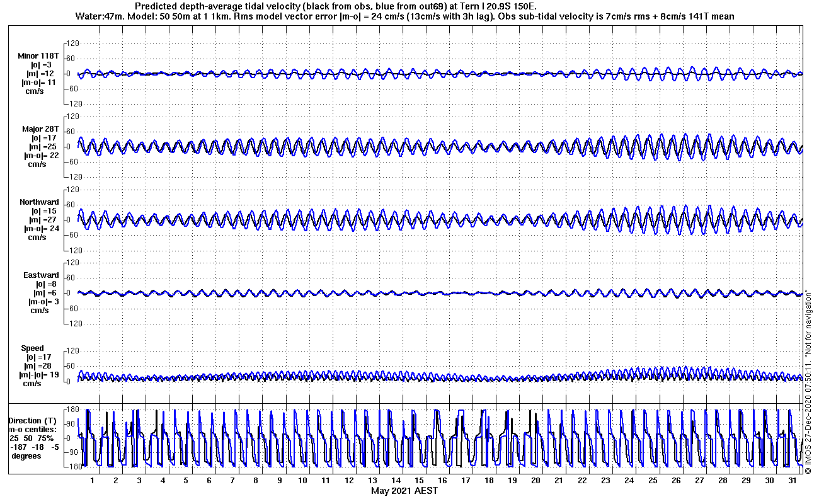The image size is (819, 504).
Task: Click '|o| =15' in the Northward panel
Action: [43, 211]
